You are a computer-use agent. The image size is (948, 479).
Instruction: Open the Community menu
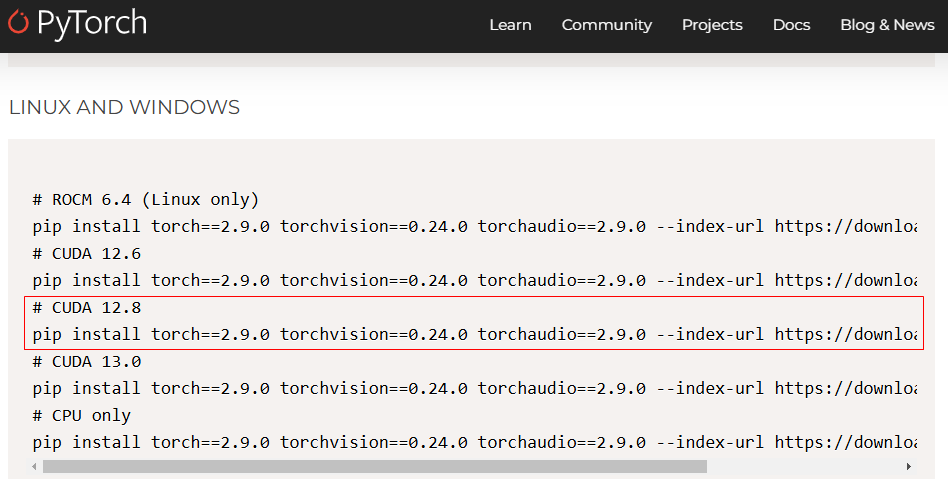[606, 25]
